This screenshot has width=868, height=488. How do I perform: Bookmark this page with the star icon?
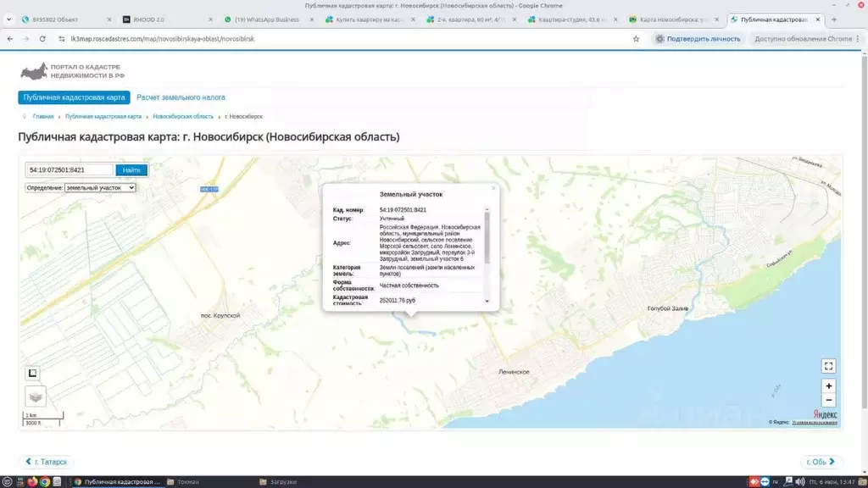tap(636, 39)
